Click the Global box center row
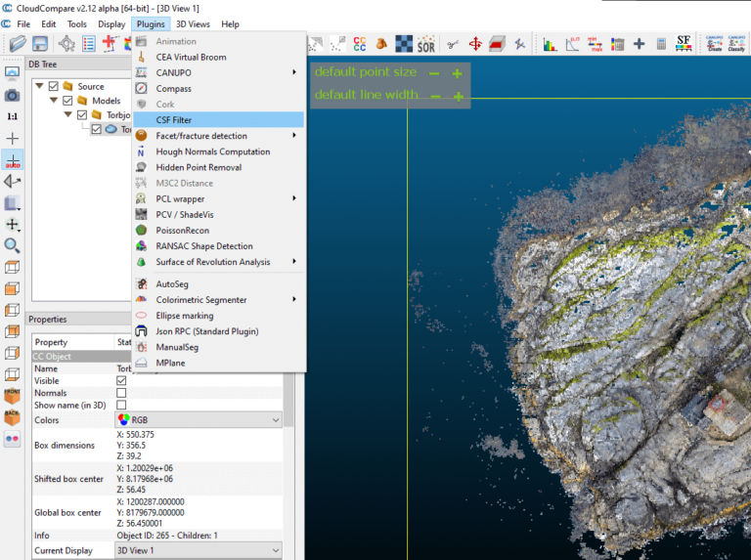Image resolution: width=751 pixels, height=560 pixels. coord(157,513)
